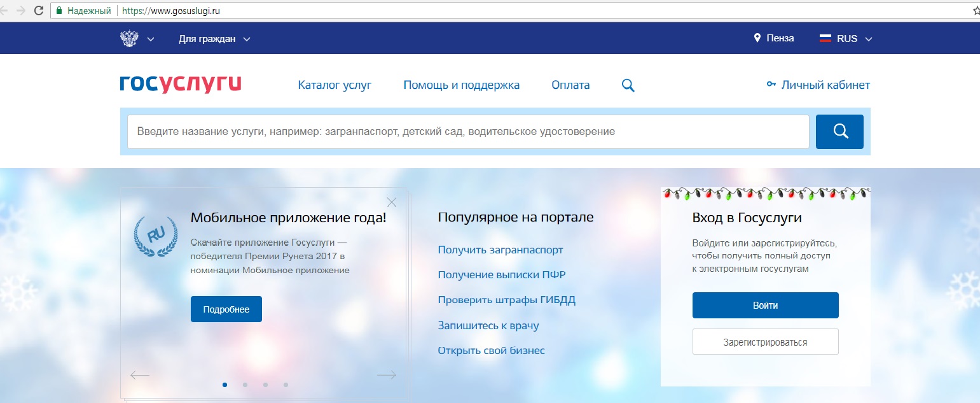Select the second carousel dot
The image size is (980, 403).
tap(245, 385)
